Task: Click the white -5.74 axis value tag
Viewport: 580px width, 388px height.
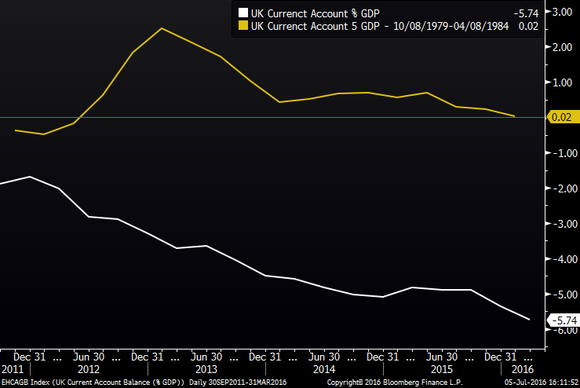Action: [564, 320]
